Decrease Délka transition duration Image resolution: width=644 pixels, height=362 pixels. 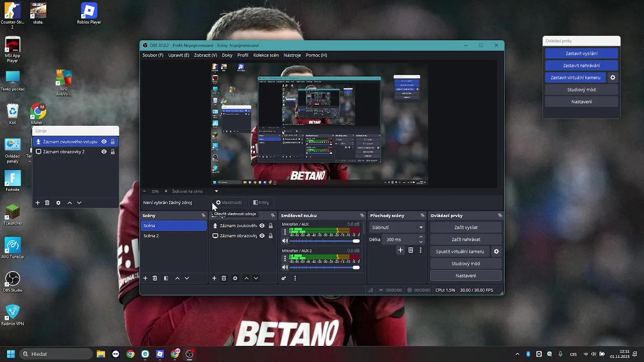click(x=421, y=242)
